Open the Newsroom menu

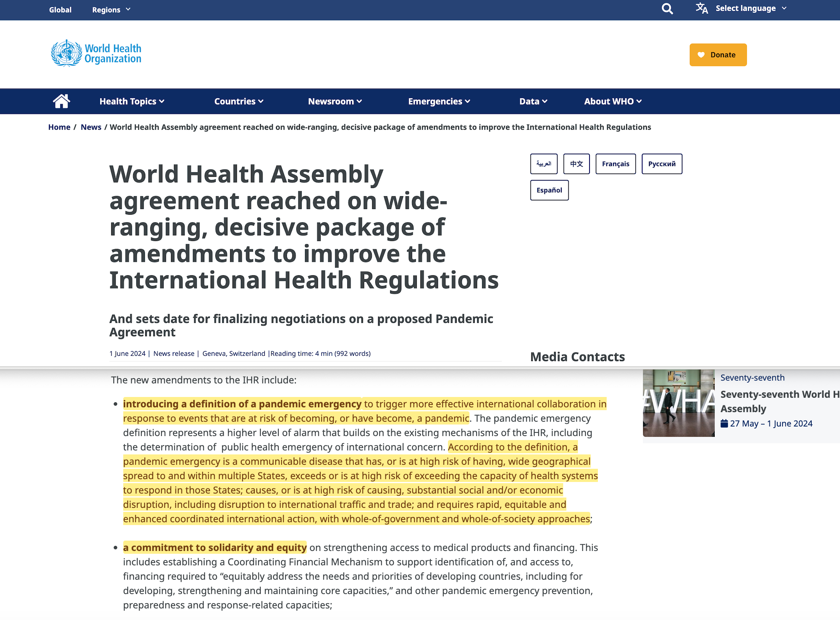pos(335,101)
